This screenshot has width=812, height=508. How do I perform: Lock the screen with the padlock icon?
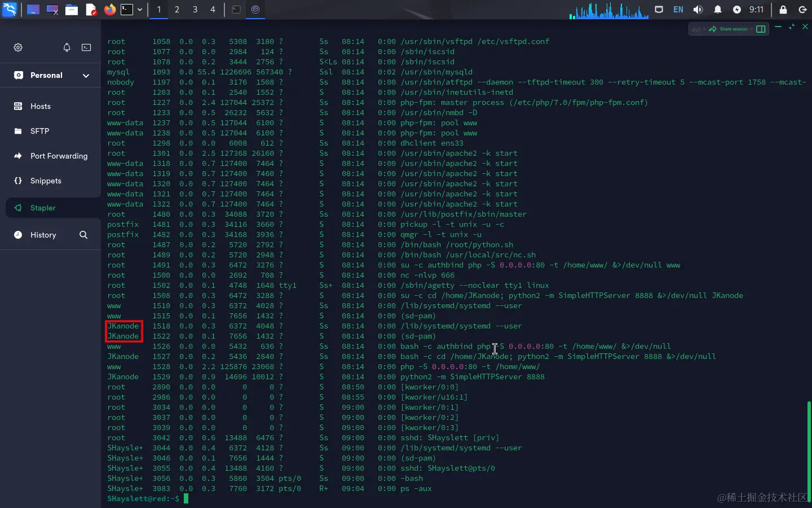point(783,10)
